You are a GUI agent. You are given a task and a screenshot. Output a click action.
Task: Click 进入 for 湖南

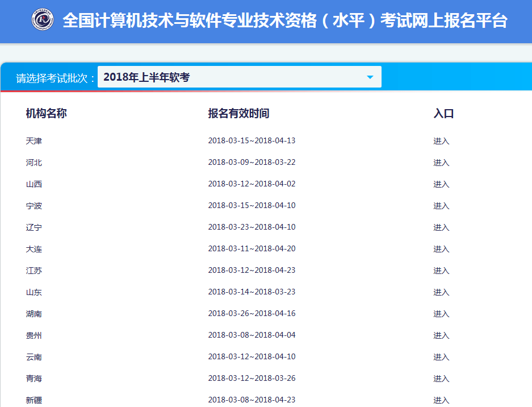[441, 314]
